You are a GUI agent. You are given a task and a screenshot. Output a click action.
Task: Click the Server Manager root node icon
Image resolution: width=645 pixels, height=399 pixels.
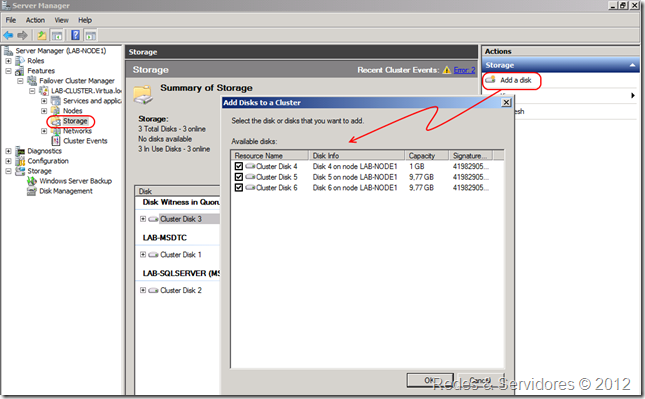pyautogui.click(x=8, y=51)
